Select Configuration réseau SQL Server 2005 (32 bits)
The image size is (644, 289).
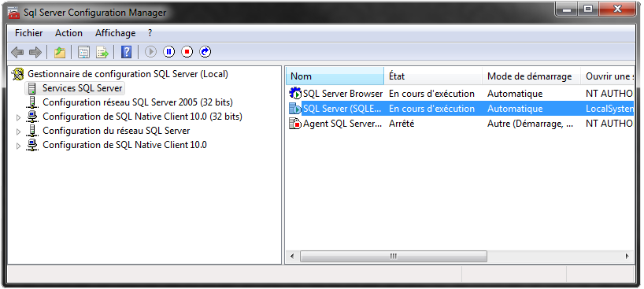coord(138,102)
